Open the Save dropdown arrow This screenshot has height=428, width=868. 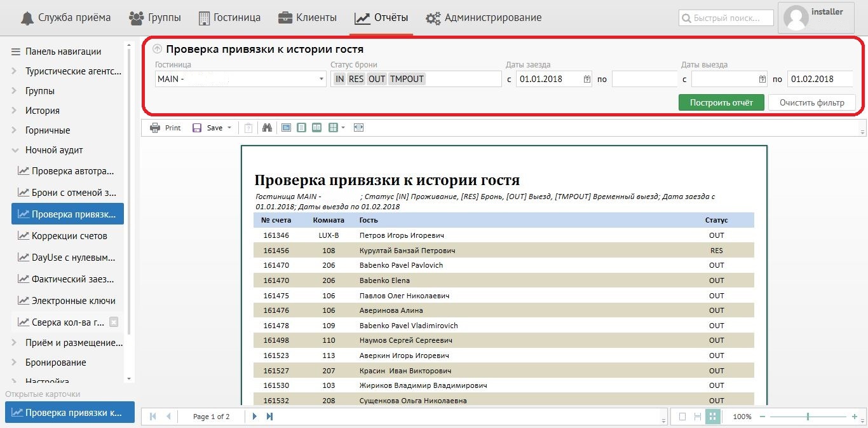pyautogui.click(x=229, y=128)
